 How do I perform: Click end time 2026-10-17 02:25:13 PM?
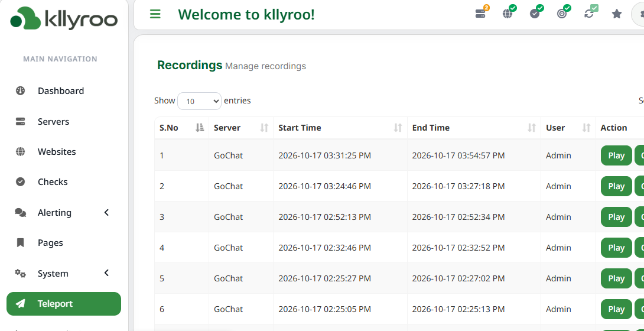tap(458, 309)
